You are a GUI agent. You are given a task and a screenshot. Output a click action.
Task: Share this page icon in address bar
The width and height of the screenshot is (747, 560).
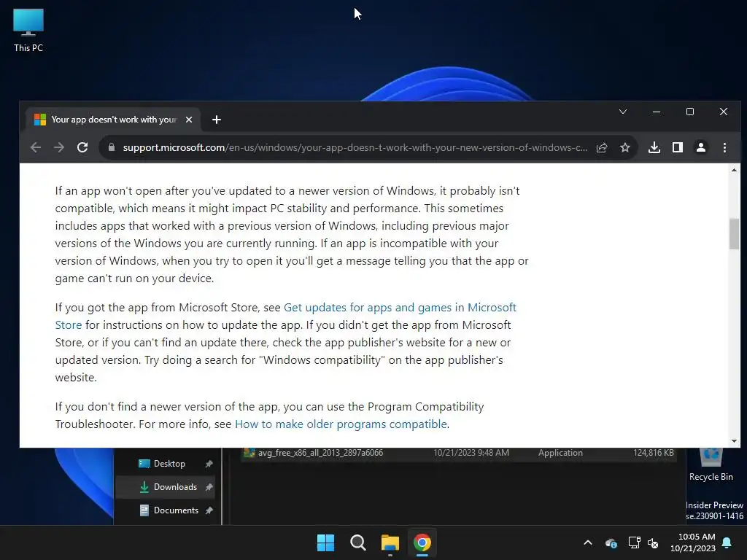(x=602, y=147)
